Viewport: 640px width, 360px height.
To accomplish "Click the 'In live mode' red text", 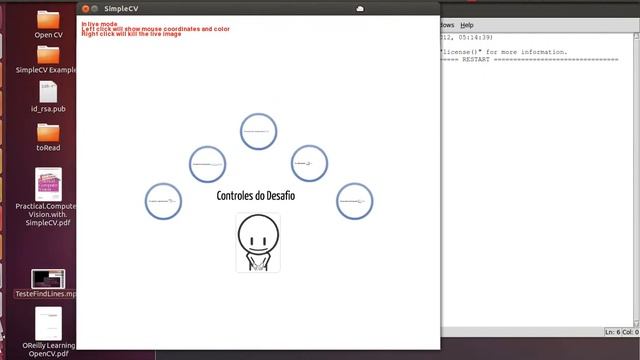I will 99,24.
